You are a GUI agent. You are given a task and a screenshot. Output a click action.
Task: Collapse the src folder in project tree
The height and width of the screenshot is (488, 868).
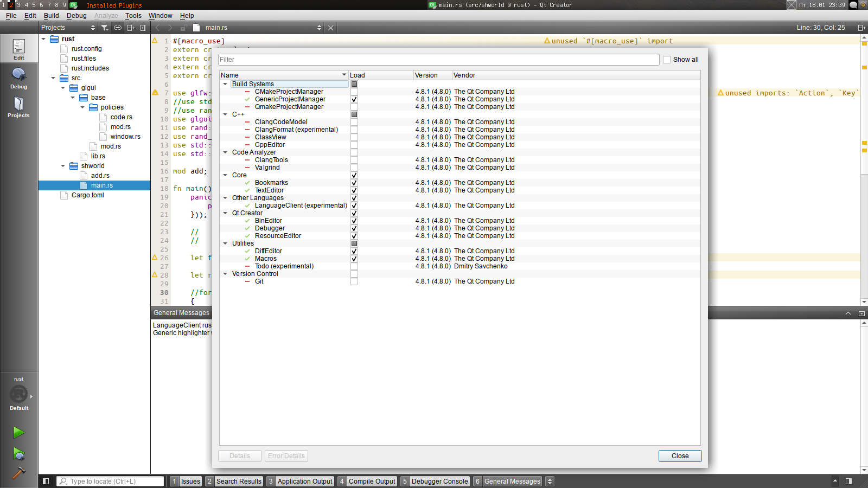click(x=53, y=78)
